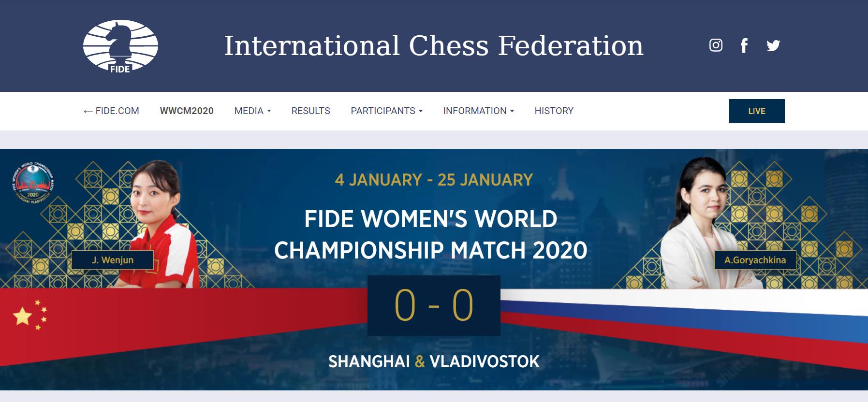Click the left arrow beside FIDE.COM
The height and width of the screenshot is (402, 868).
(88, 111)
